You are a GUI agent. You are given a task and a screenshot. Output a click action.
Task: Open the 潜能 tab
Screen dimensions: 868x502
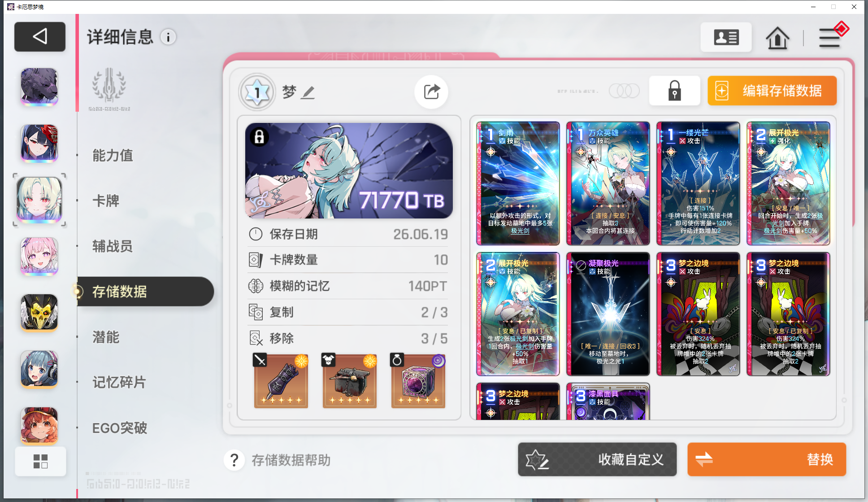click(x=106, y=337)
